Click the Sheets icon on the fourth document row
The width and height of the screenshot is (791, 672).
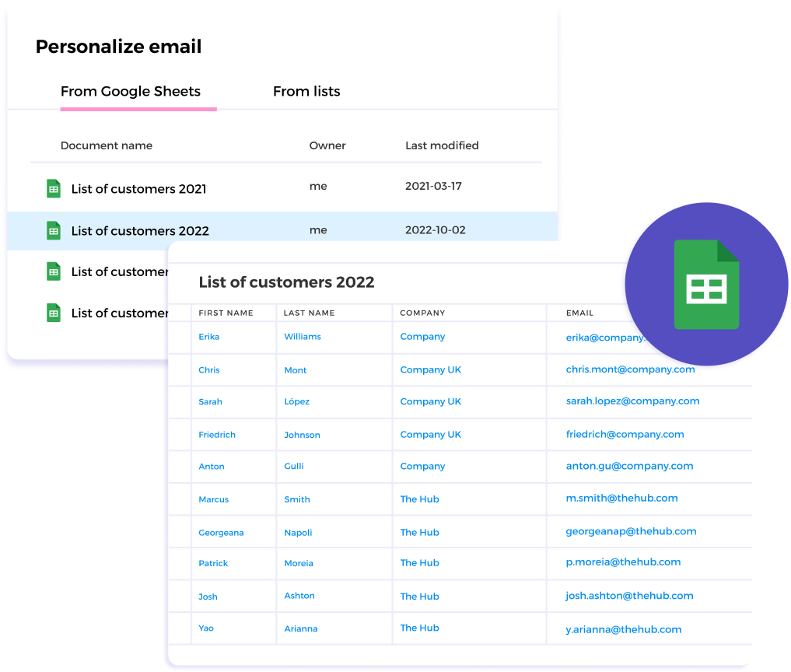(x=53, y=313)
